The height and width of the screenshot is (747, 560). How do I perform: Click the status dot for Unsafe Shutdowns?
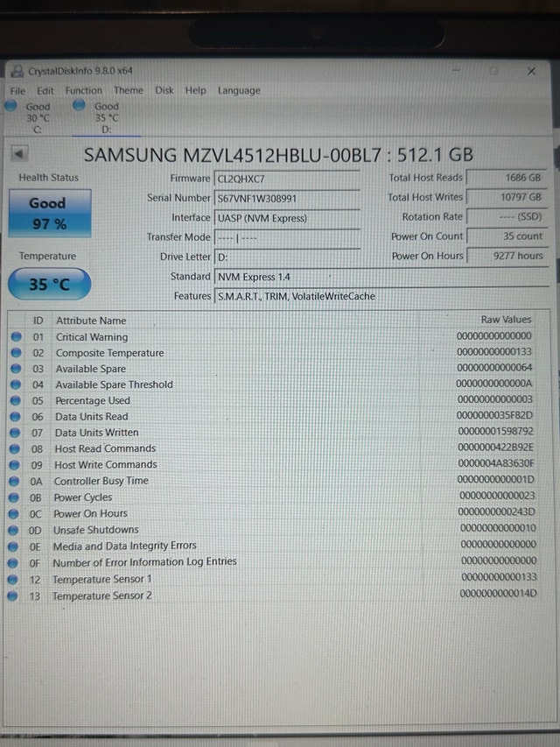[14, 530]
